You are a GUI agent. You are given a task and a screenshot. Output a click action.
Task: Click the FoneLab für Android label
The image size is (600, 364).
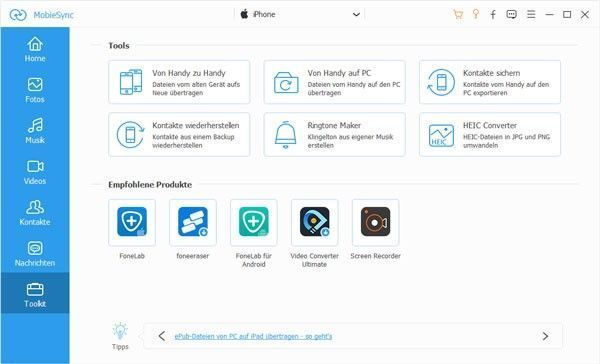tap(253, 260)
